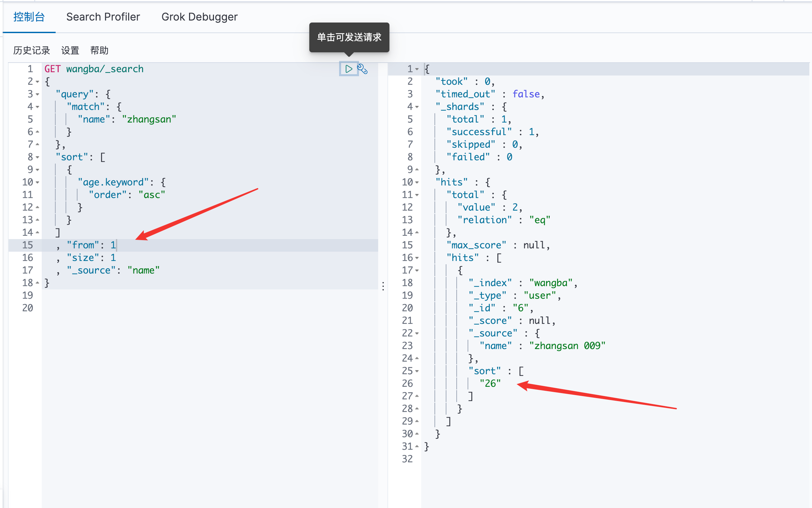The width and height of the screenshot is (812, 508).
Task: Switch to the Search Profiler tab
Action: [x=103, y=17]
